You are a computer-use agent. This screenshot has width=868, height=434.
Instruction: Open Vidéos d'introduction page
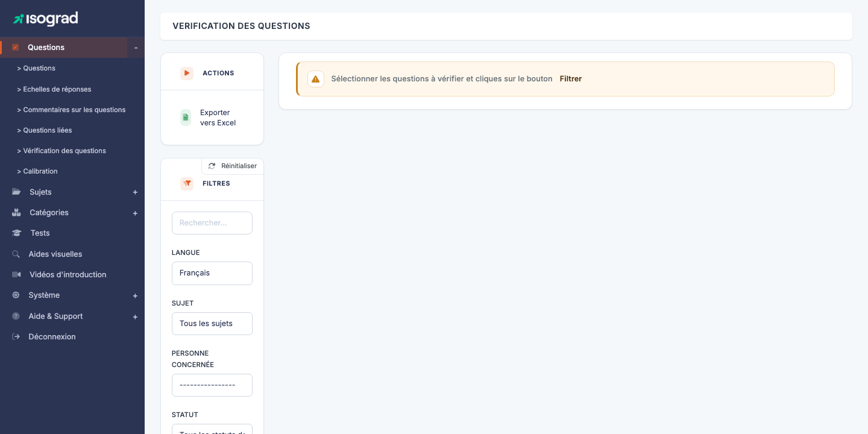[x=68, y=274]
